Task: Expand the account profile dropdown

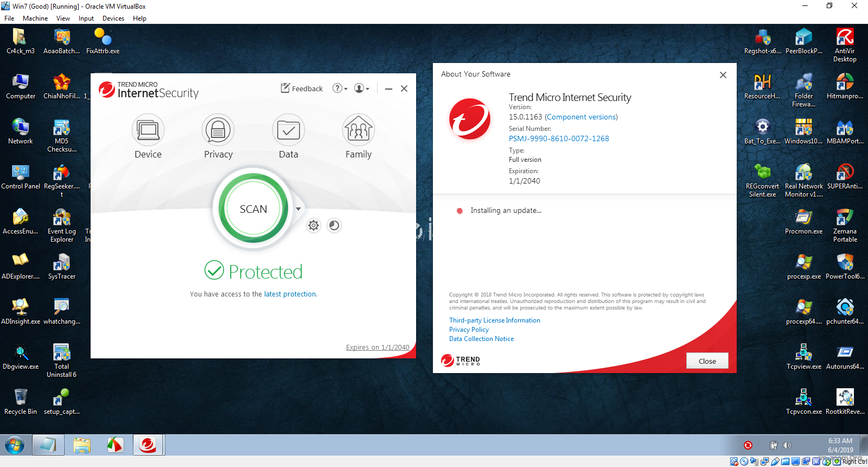Action: tap(361, 89)
